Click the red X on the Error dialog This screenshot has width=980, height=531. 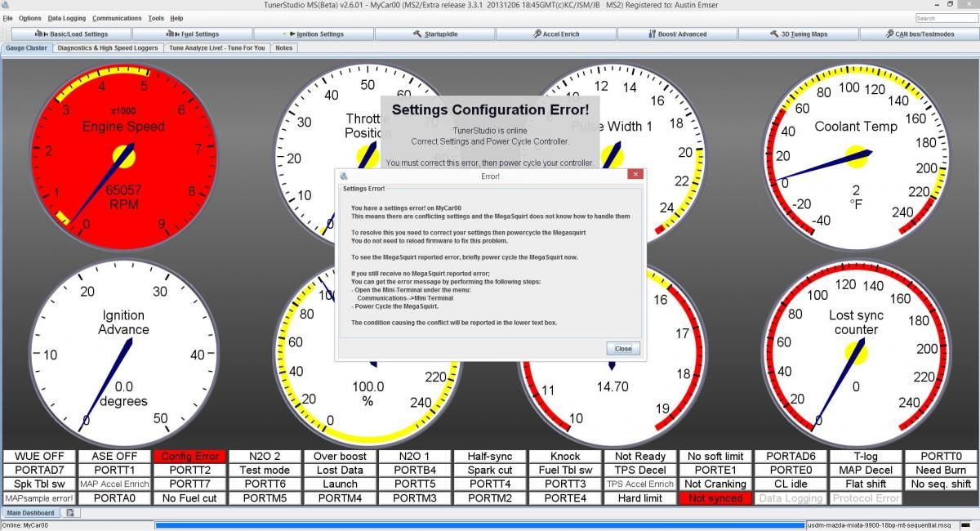[635, 175]
